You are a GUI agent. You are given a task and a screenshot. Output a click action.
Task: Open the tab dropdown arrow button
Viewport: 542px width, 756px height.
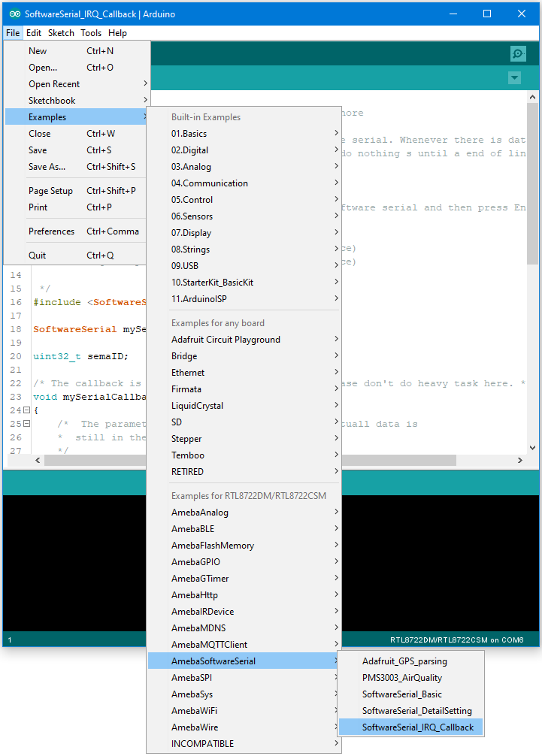click(x=514, y=77)
